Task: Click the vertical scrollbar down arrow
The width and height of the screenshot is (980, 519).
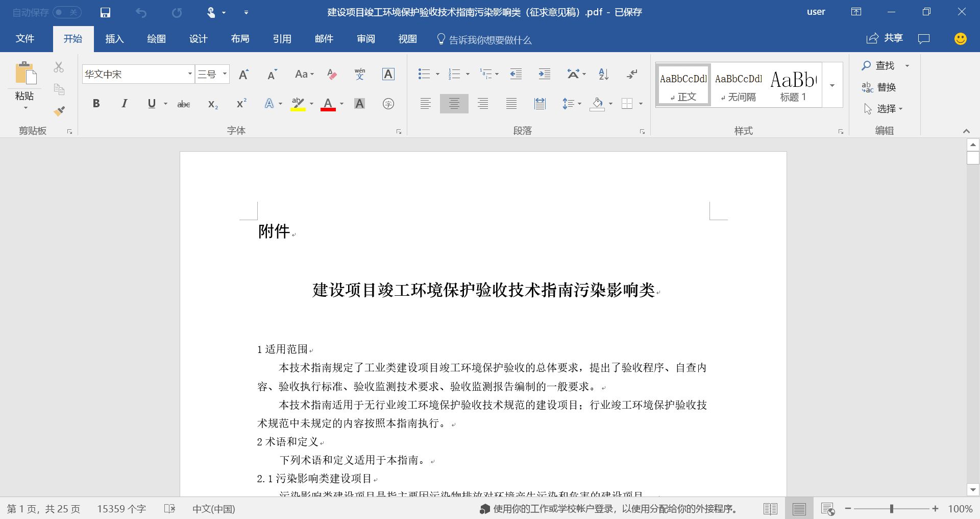Action: pyautogui.click(x=973, y=490)
